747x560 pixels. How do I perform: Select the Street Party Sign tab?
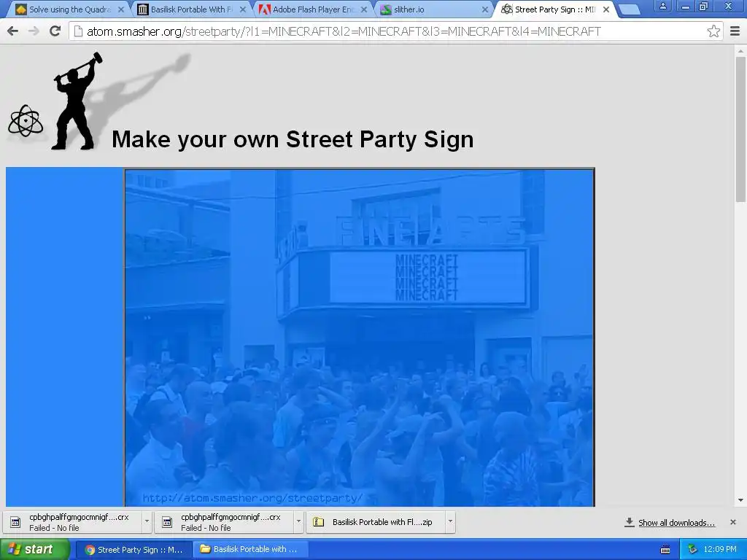tap(554, 9)
